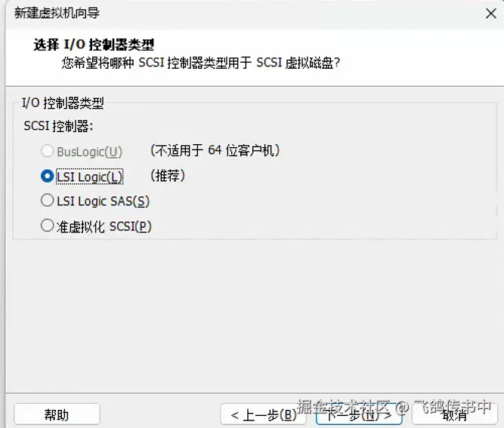Screen dimensions: 504x428
Task: Choose the LSI Logic SAS(S) radio option
Action: tap(48, 200)
